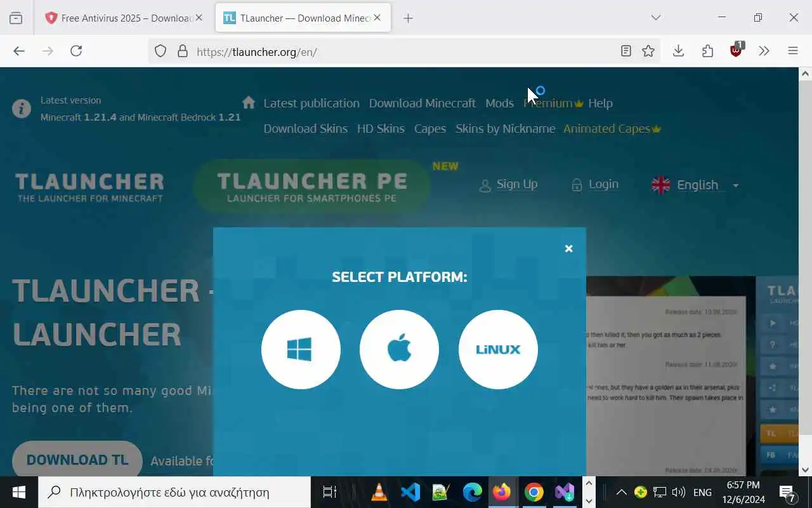Click the Download TL button
This screenshot has width=812, height=508.
(77, 460)
